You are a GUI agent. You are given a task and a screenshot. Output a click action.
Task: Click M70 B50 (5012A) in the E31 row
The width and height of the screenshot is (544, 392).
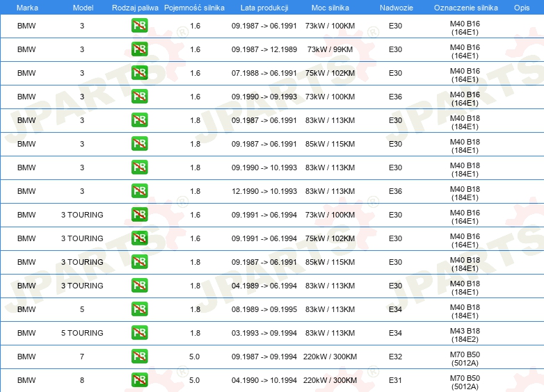[x=465, y=382]
